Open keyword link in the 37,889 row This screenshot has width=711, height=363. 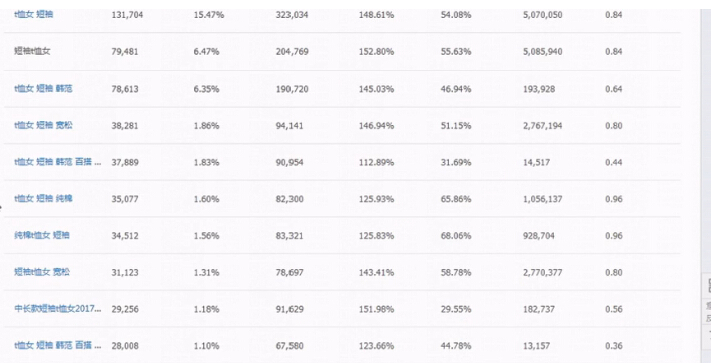[58, 162]
